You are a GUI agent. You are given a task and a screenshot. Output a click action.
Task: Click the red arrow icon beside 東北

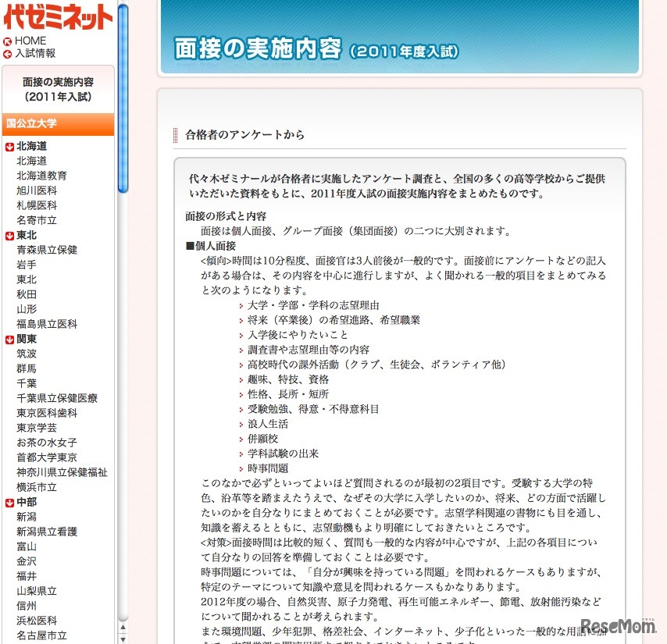pyautogui.click(x=8, y=234)
